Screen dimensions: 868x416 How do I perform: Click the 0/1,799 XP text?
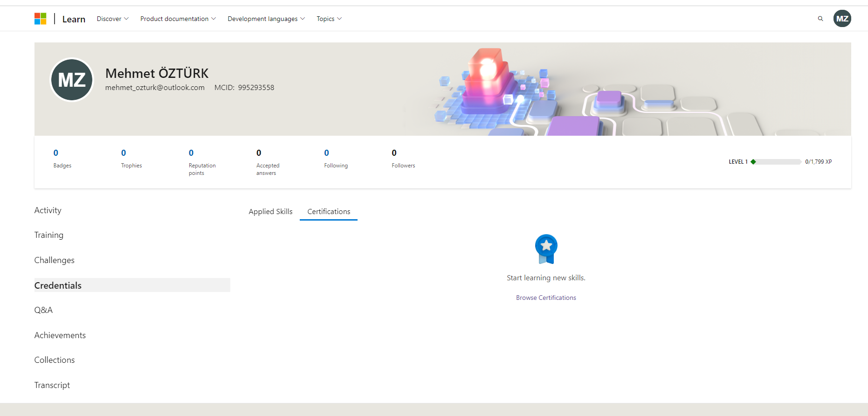click(819, 162)
